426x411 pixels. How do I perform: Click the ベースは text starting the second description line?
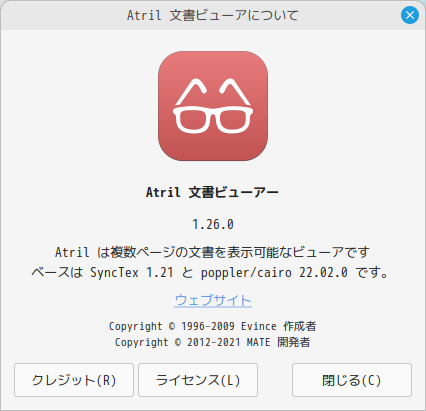tap(57, 273)
